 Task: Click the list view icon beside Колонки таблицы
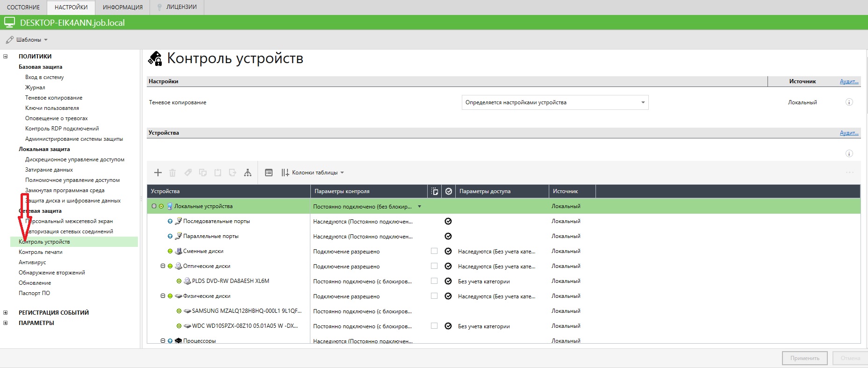269,173
